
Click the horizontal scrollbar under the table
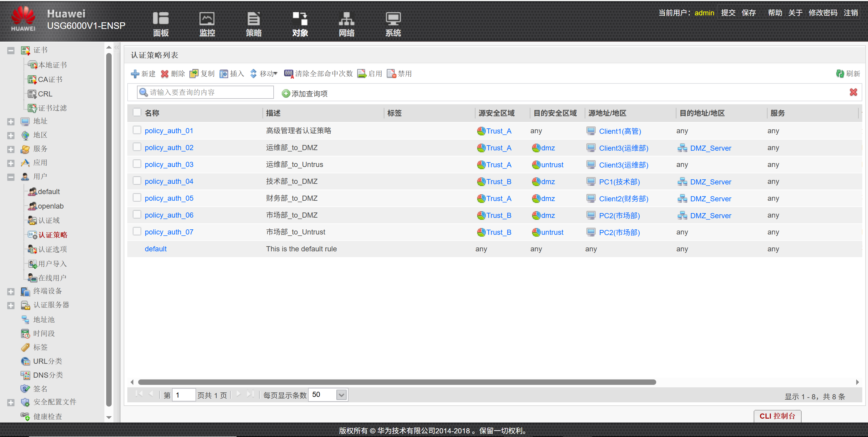coord(397,382)
